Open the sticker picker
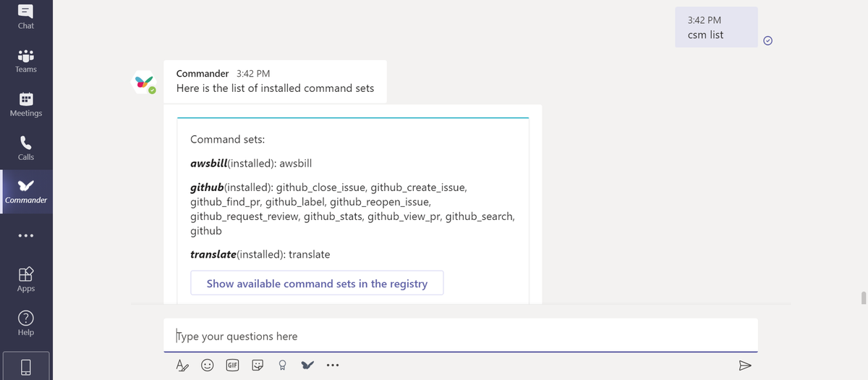Viewport: 868px width, 380px height. [258, 366]
